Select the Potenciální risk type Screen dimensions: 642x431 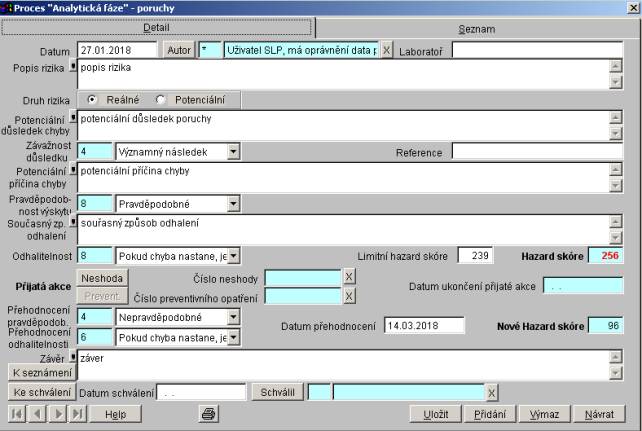pyautogui.click(x=161, y=100)
